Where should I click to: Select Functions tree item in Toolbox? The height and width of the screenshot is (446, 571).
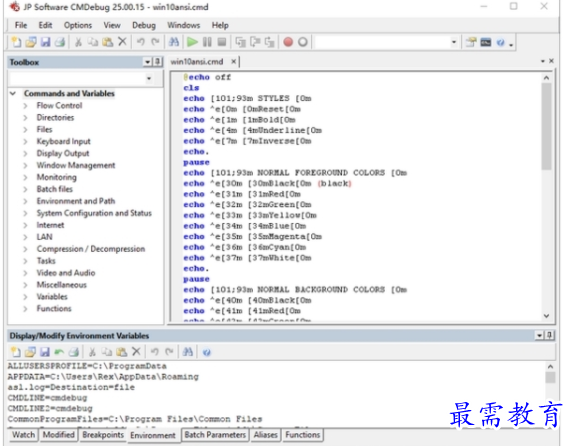click(x=54, y=308)
